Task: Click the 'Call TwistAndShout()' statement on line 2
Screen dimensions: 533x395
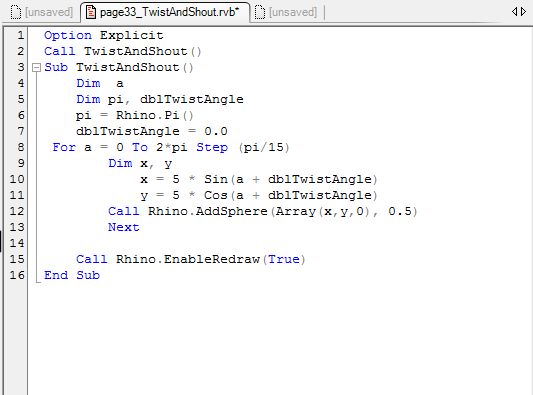Action: pyautogui.click(x=123, y=51)
